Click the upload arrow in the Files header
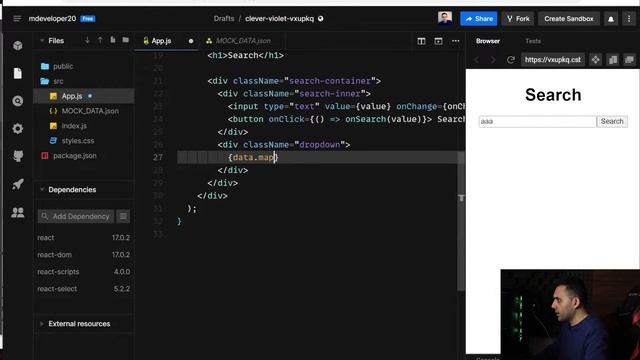This screenshot has height=360, width=640. coord(100,40)
